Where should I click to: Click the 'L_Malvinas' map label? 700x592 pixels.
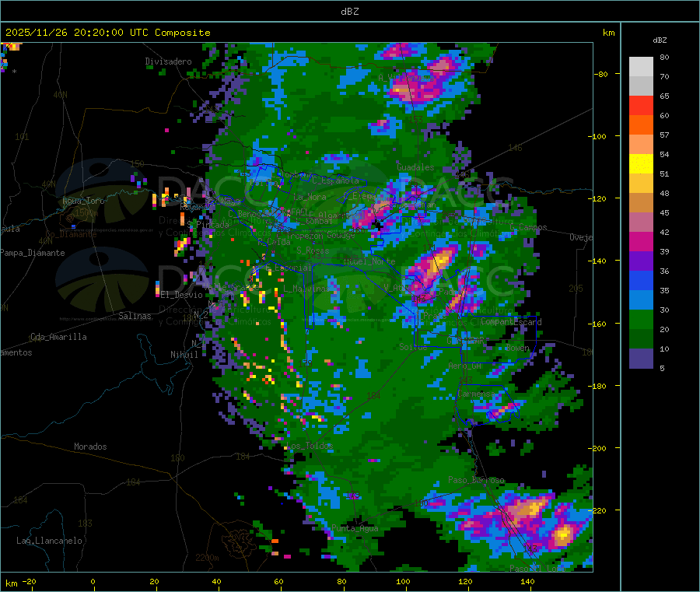[x=306, y=289]
